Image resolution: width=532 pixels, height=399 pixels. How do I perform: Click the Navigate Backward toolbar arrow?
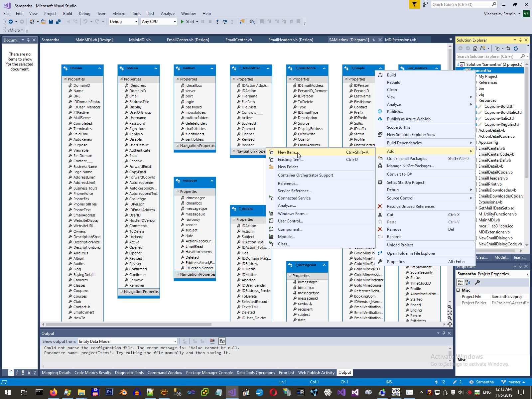click(11, 22)
